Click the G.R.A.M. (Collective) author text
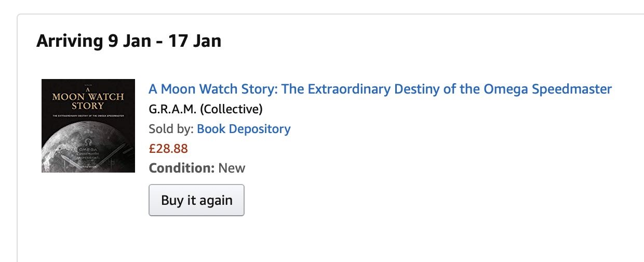This screenshot has width=644, height=262. coord(206,109)
